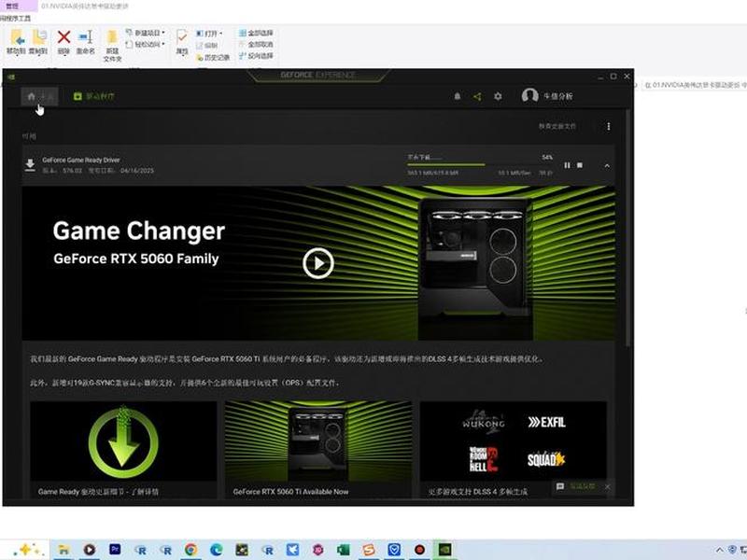Open Microsoft Edge from the taskbar

[217, 550]
